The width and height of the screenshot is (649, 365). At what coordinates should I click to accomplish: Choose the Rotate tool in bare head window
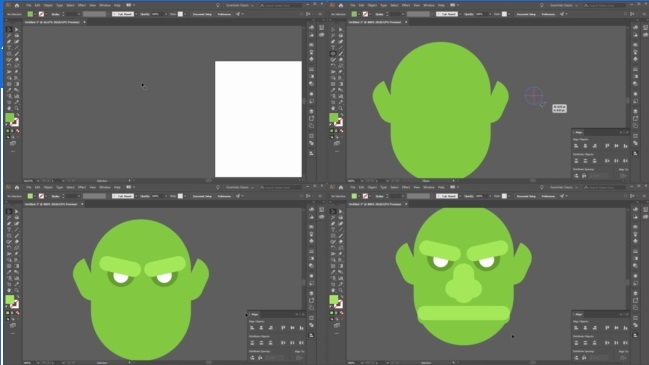pos(333,65)
